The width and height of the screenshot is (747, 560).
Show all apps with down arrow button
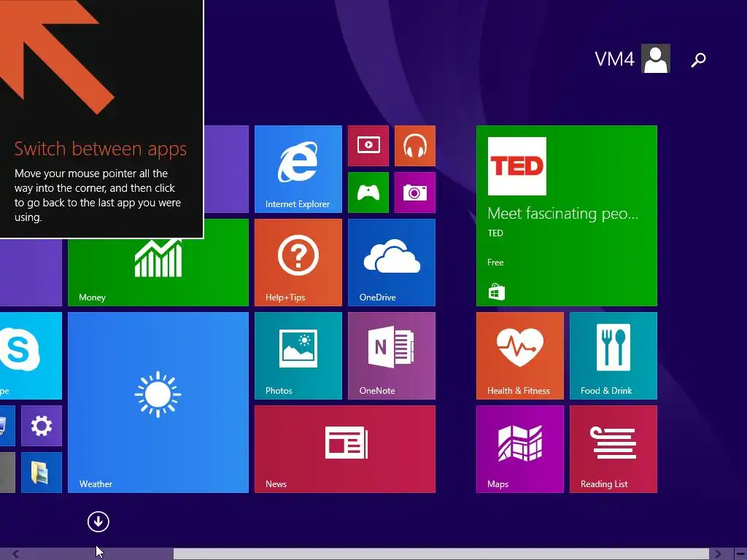[x=98, y=522]
